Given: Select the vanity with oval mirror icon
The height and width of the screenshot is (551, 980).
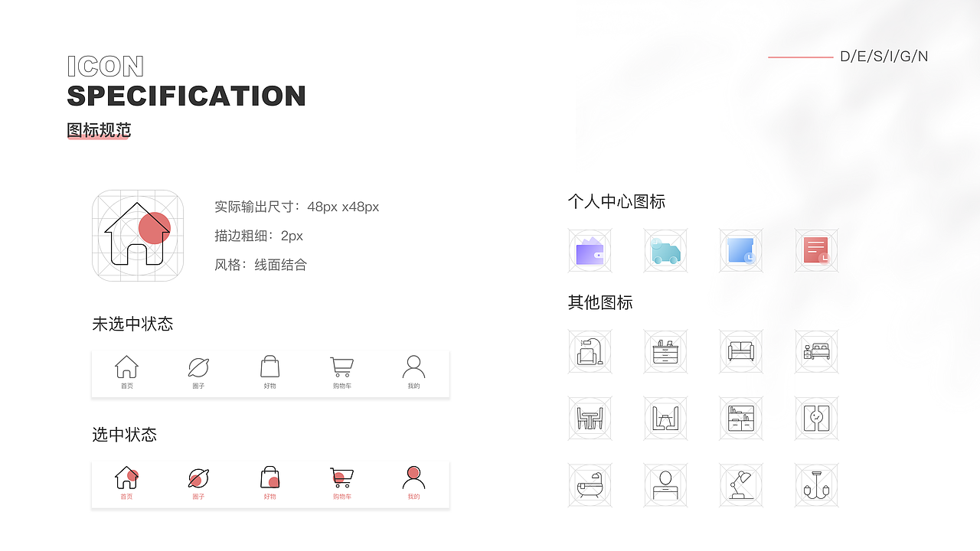Looking at the screenshot, I should tap(665, 485).
